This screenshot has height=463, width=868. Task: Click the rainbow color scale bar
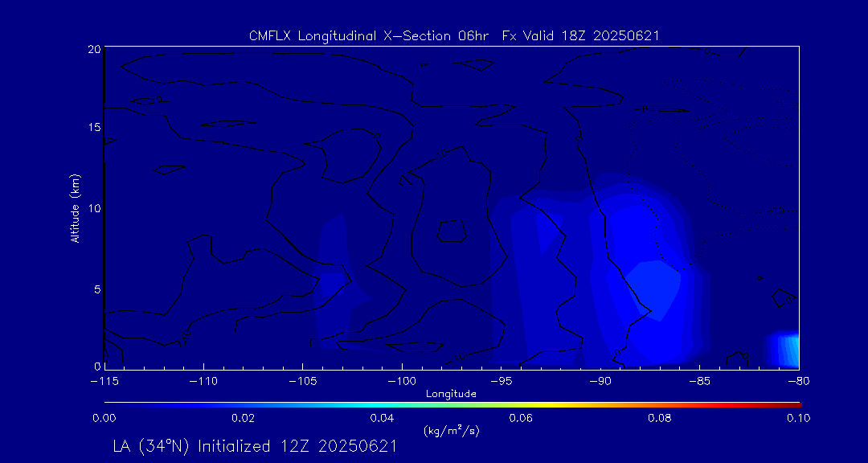[452, 405]
